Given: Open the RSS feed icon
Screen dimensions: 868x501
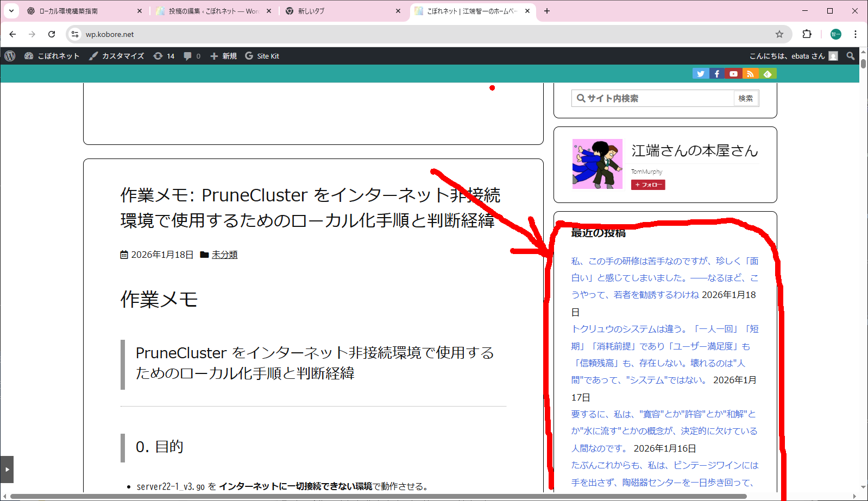Looking at the screenshot, I should (751, 74).
